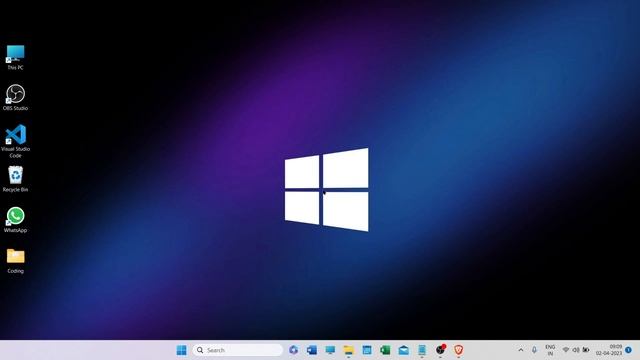Open the volume speaker icon in tray
Image resolution: width=640 pixels, height=360 pixels.
(576, 350)
